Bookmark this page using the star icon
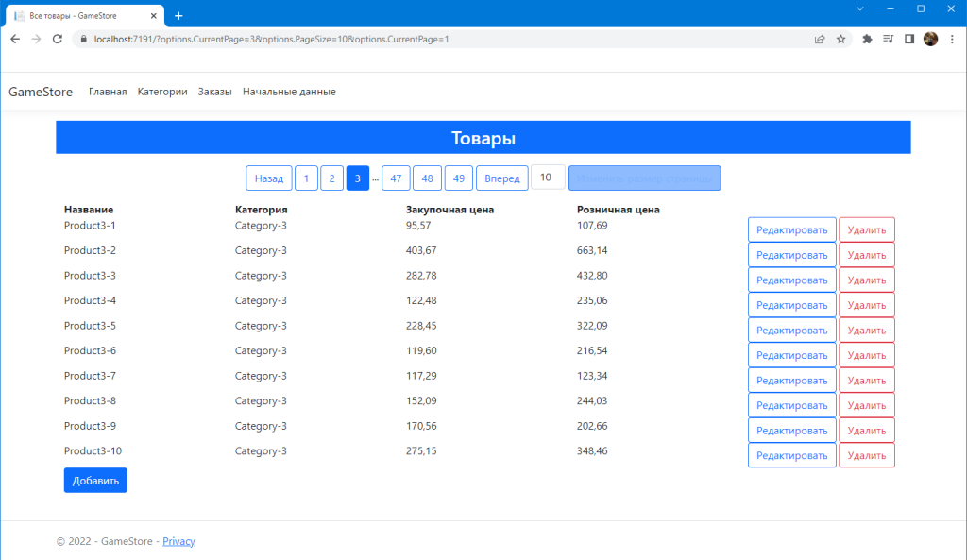The height and width of the screenshot is (560, 967). (840, 39)
